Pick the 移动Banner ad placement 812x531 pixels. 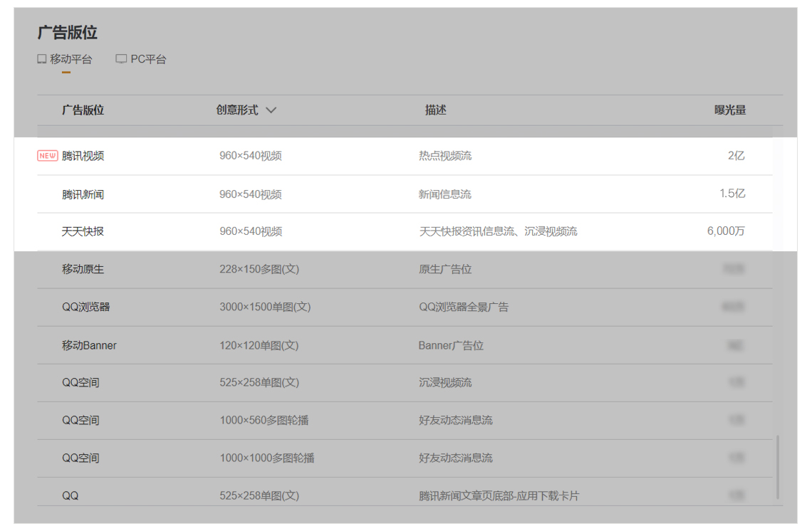89,345
